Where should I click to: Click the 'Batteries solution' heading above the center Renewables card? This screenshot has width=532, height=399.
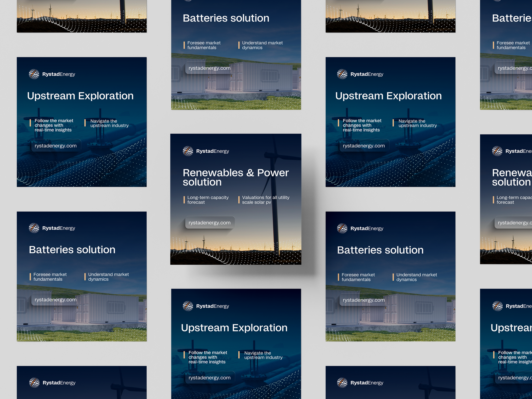[226, 18]
